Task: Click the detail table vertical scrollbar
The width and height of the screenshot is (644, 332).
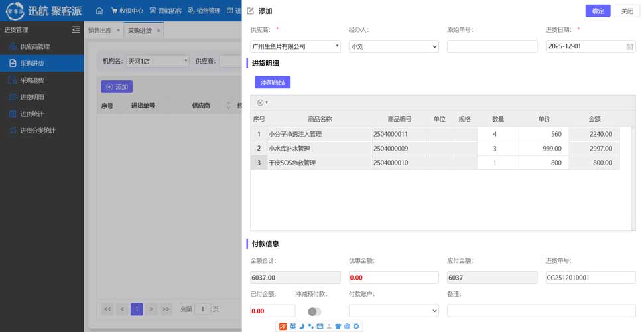Action: tap(633, 178)
